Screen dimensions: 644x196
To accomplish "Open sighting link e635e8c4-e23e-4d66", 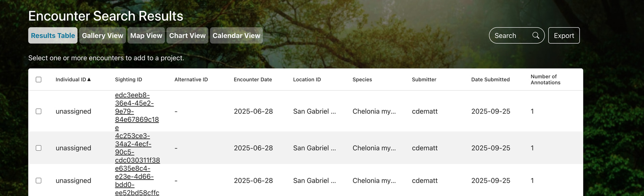I will [x=134, y=177].
